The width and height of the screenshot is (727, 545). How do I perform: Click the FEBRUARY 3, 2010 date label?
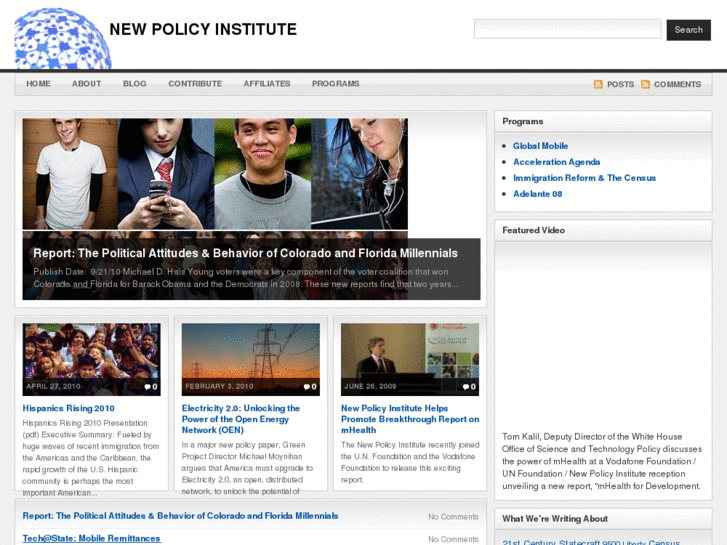point(219,386)
